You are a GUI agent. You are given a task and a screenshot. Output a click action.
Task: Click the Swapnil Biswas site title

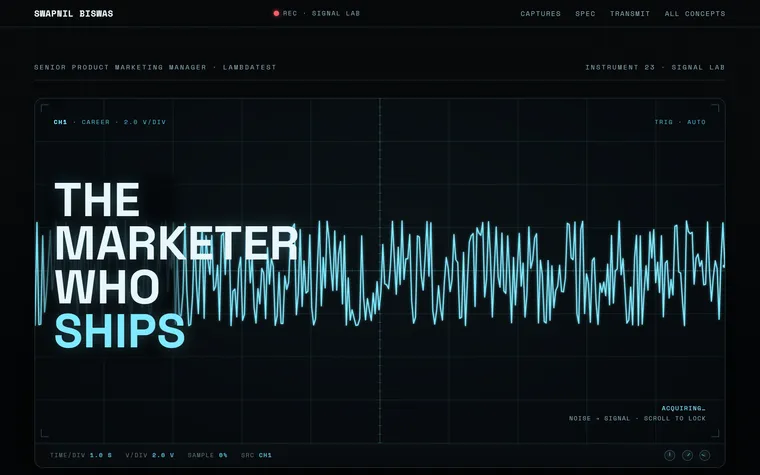click(x=74, y=14)
